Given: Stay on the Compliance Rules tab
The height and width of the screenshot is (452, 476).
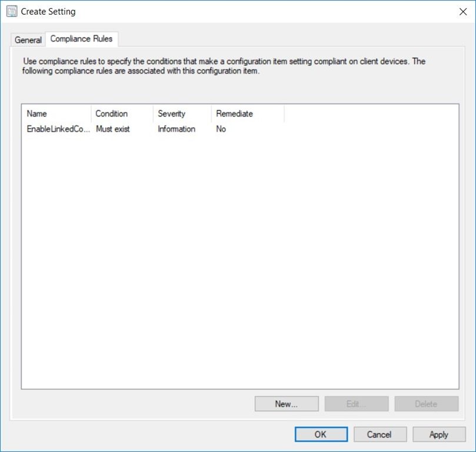Looking at the screenshot, I should [81, 39].
